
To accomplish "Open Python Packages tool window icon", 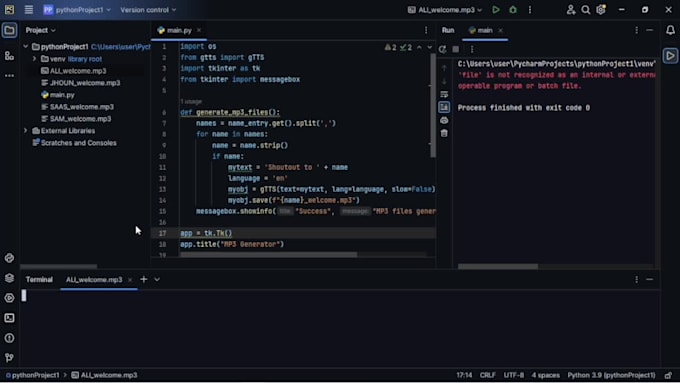I will (x=9, y=278).
